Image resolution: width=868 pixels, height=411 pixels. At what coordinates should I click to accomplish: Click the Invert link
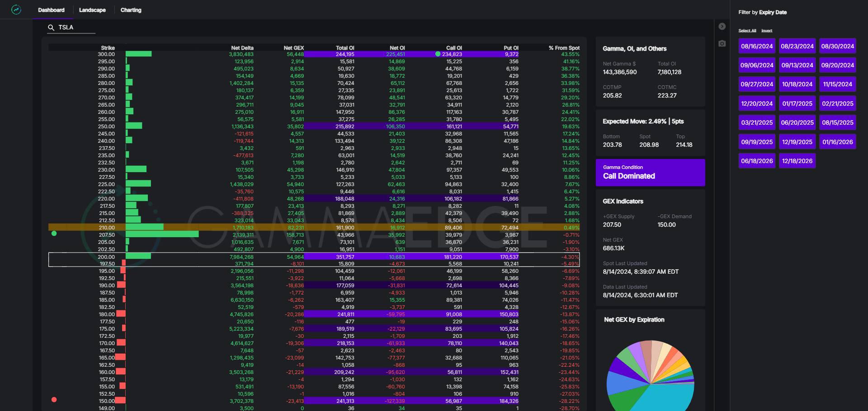(x=767, y=31)
